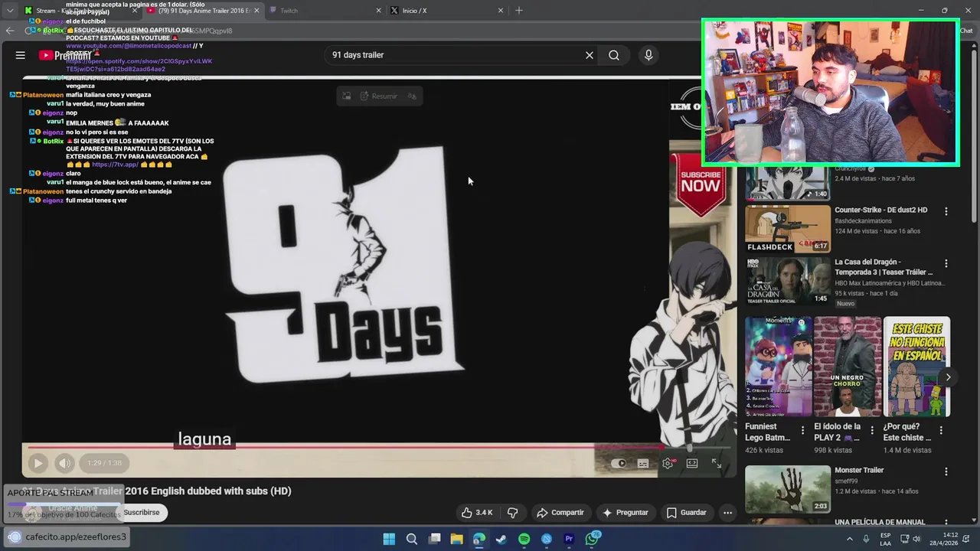Clear the '91 days trailer' search text
The height and width of the screenshot is (551, 980).
pos(590,55)
